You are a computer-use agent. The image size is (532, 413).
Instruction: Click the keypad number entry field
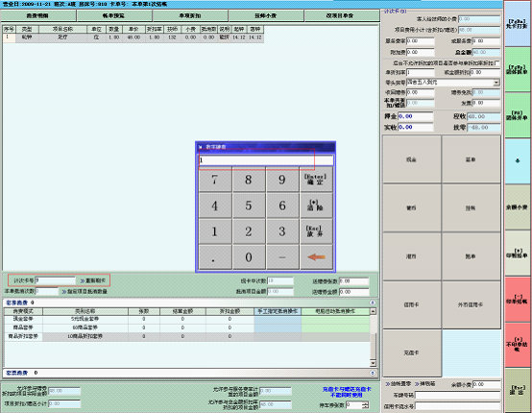(x=266, y=159)
